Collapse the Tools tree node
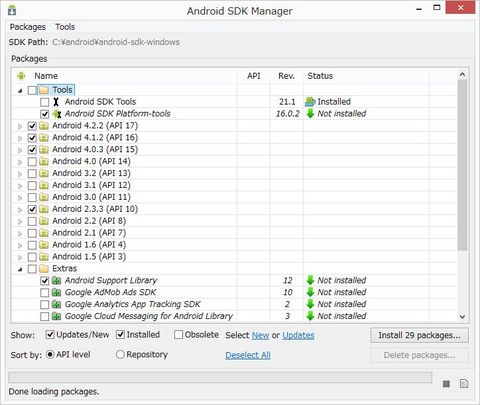Image resolution: width=480 pixels, height=405 pixels. click(x=20, y=90)
